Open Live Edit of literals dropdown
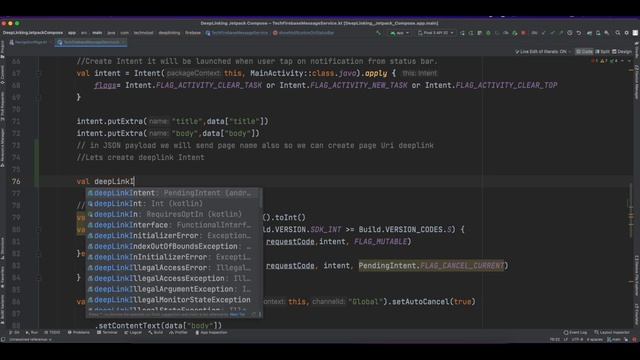640x360 pixels. (x=542, y=52)
